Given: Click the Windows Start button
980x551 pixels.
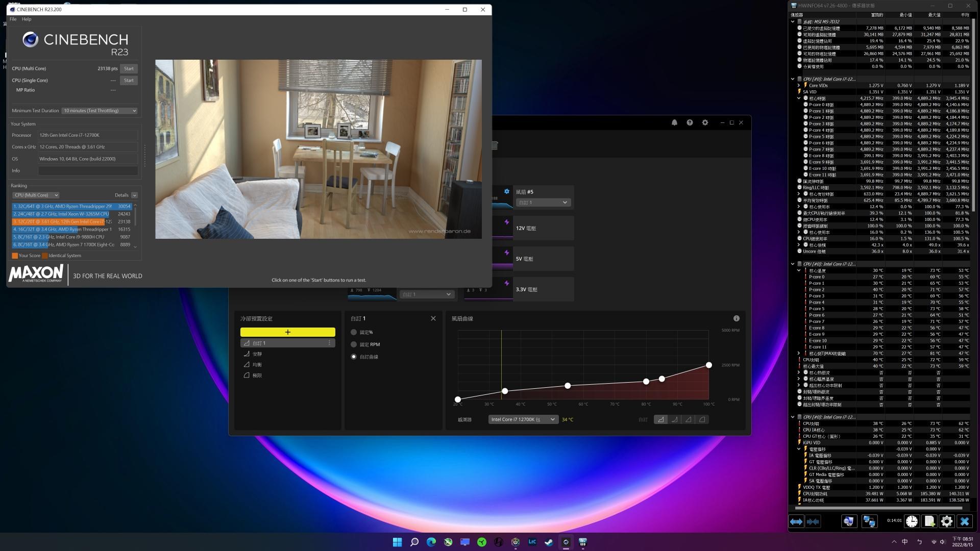Looking at the screenshot, I should [x=397, y=542].
